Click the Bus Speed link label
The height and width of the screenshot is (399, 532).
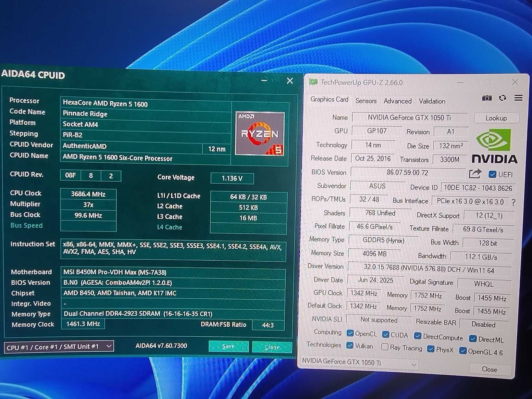point(26,225)
